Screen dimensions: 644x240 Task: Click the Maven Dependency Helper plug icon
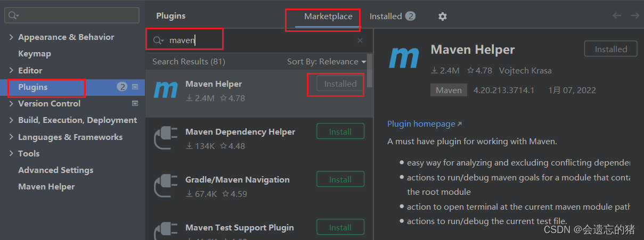click(x=165, y=138)
